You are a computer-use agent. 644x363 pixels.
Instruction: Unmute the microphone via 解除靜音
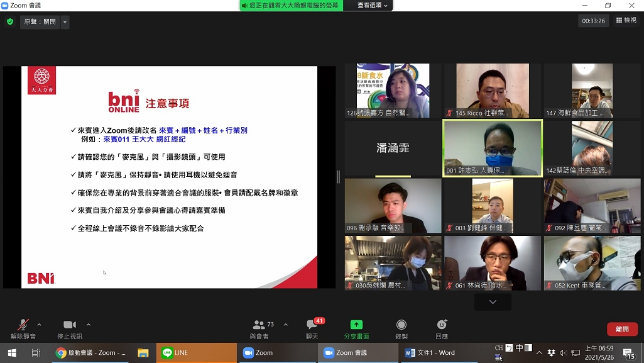23,329
